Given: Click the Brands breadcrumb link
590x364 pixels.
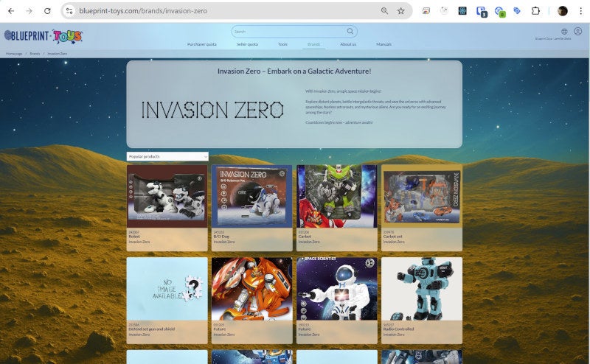Looking at the screenshot, I should click(35, 54).
